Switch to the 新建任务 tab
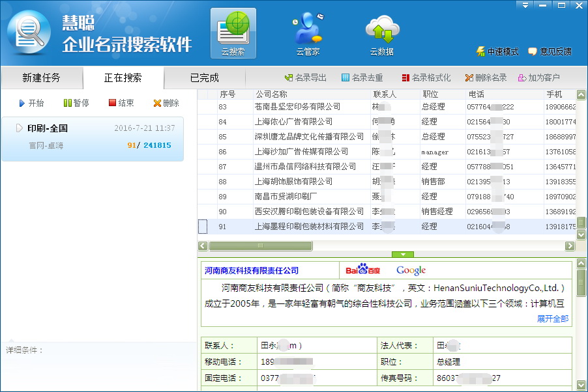 41,78
